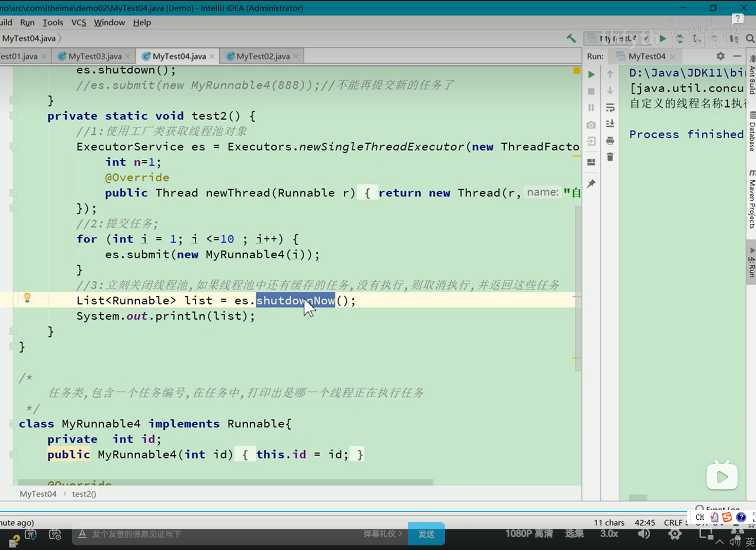Click the Pin Tab icon

591,184
